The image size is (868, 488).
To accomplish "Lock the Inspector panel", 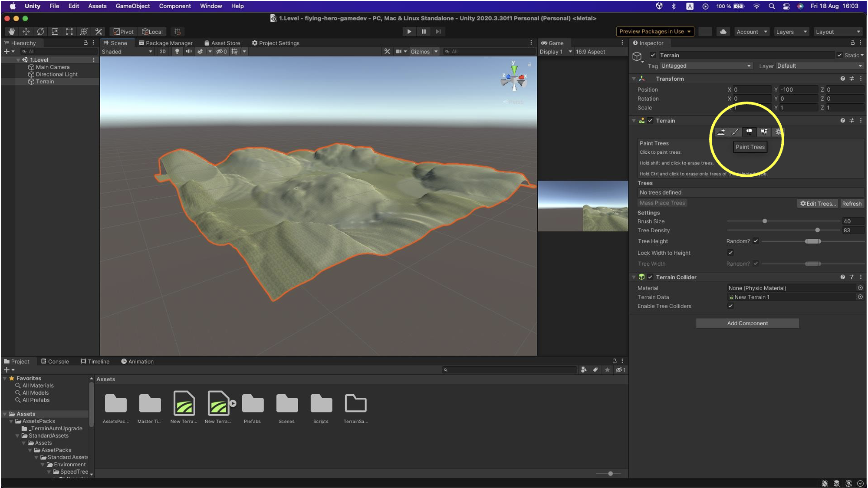I will (852, 43).
